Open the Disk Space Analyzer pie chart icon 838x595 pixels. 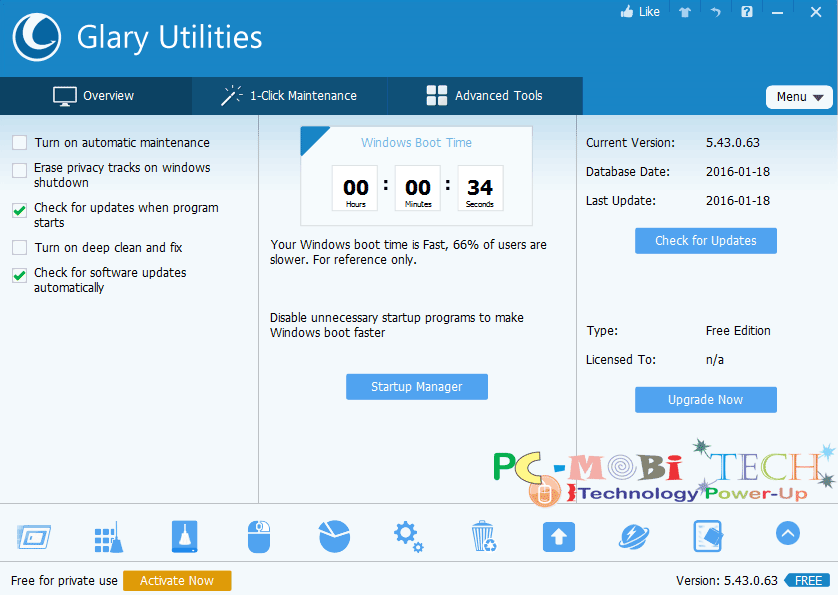[334, 536]
